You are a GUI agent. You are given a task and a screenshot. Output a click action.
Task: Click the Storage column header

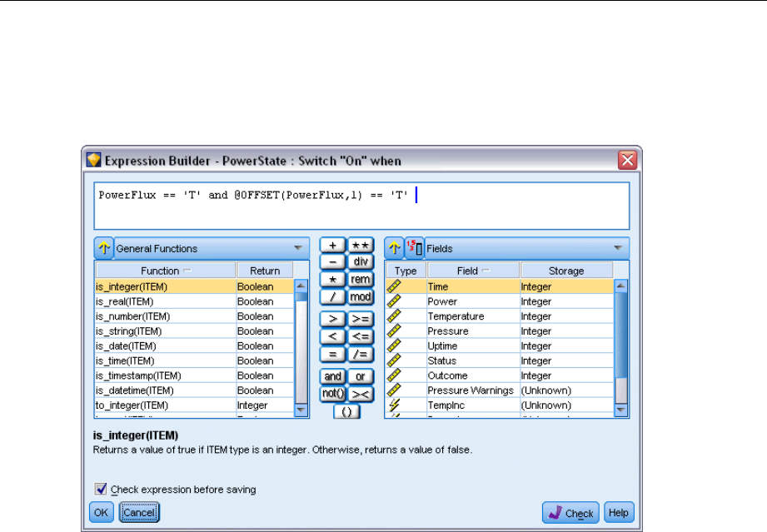click(x=566, y=271)
